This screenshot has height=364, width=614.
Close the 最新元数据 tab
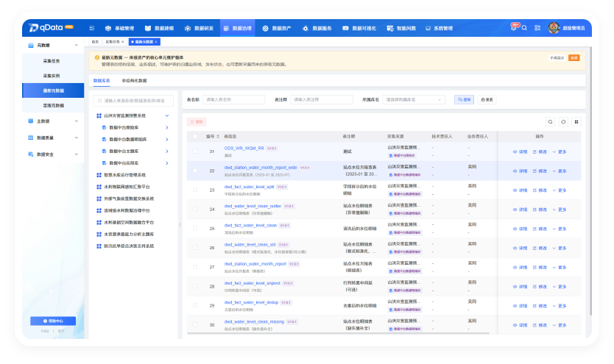click(x=156, y=42)
